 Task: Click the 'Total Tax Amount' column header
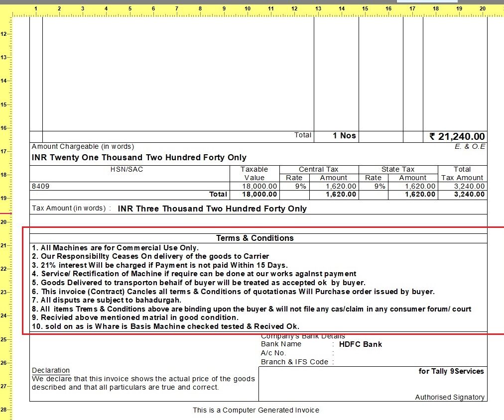tap(462, 173)
